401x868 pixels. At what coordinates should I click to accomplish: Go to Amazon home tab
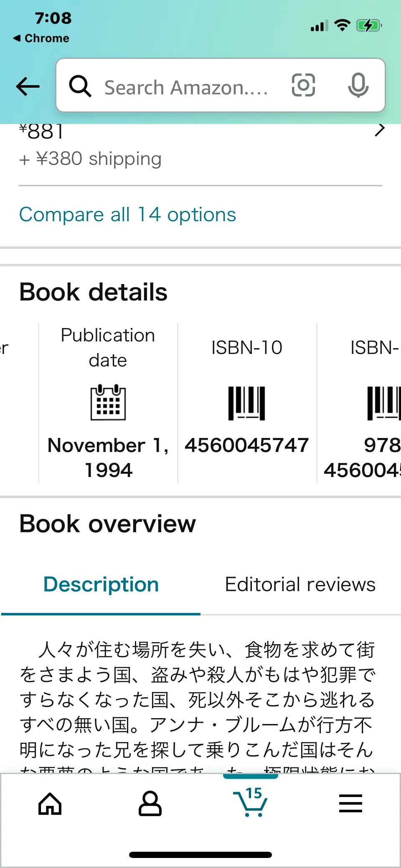pos(50,803)
